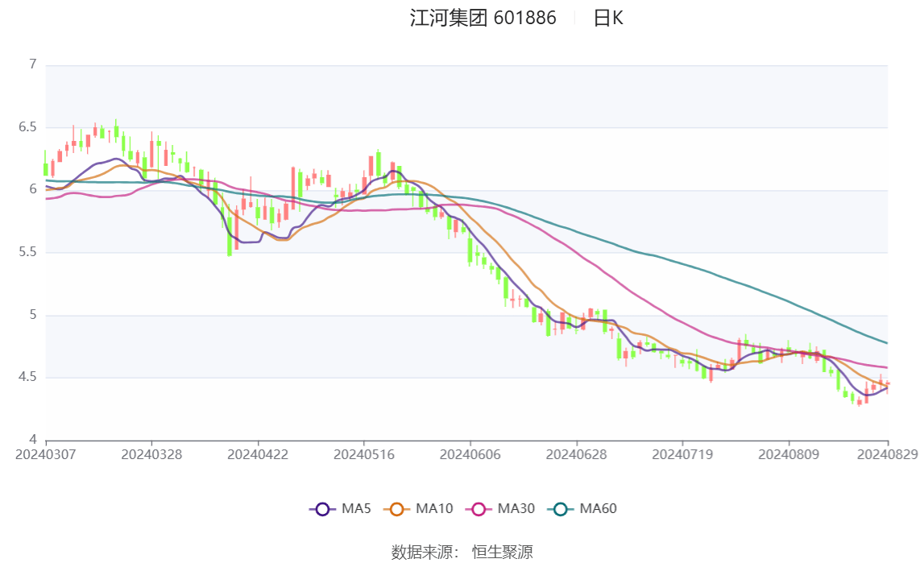This screenshot has height=563, width=924.
Task: Click the 数据来源 恒生聚源 source text
Action: point(462,552)
